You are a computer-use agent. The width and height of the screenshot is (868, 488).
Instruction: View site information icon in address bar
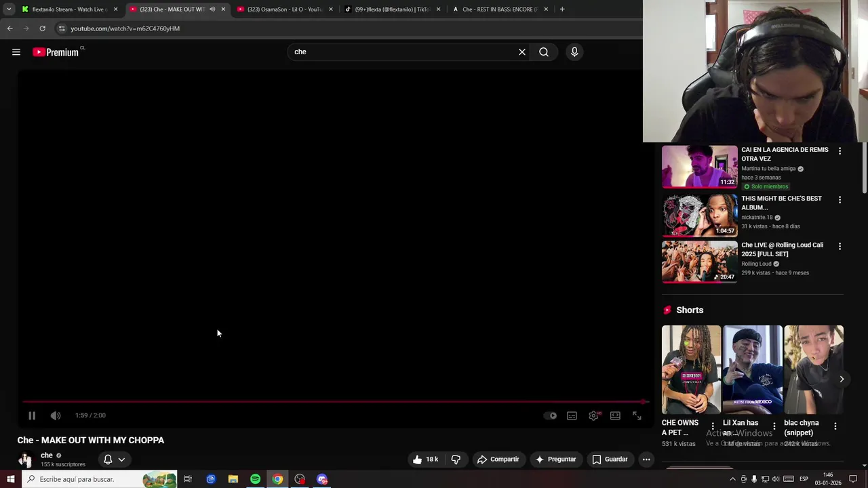point(61,28)
